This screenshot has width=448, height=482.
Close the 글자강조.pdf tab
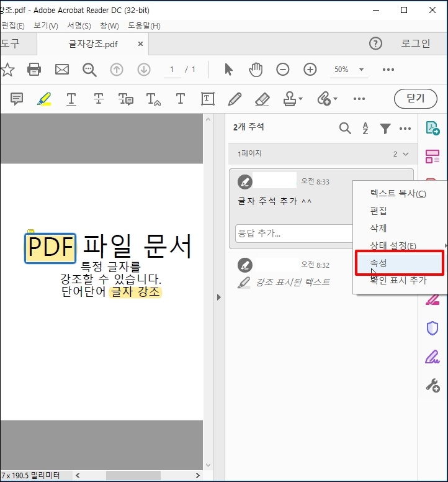pos(140,43)
